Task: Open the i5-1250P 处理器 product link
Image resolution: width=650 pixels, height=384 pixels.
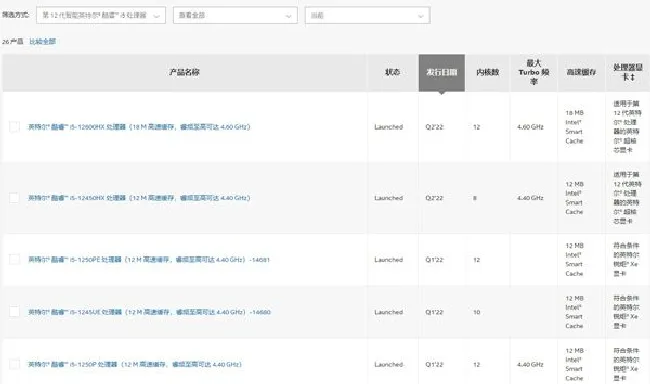Action: click(x=135, y=364)
